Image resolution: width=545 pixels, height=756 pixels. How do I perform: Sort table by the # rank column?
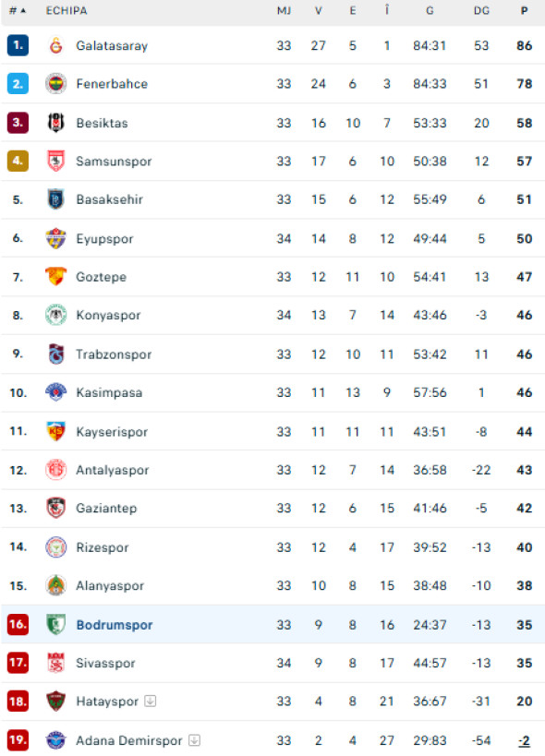18,10
